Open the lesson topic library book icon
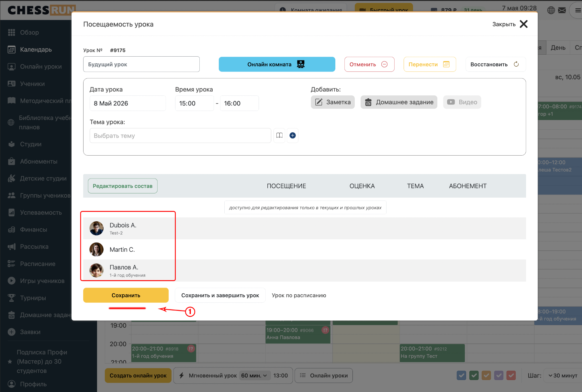Screen dimensions: 582x392 pyautogui.click(x=279, y=136)
